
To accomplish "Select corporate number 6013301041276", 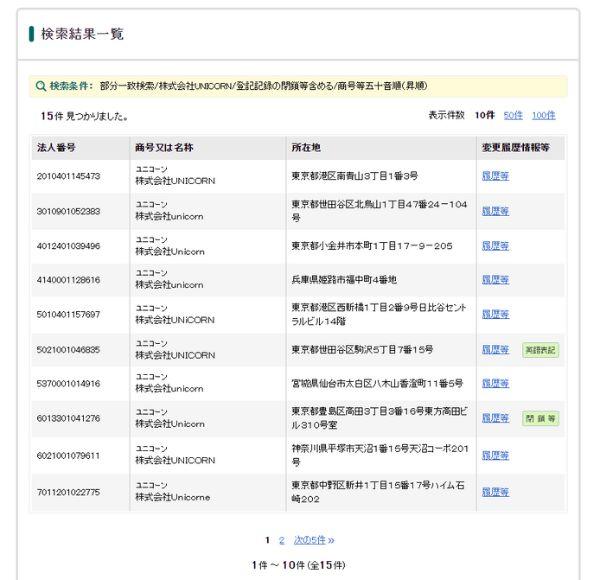I will coord(68,418).
